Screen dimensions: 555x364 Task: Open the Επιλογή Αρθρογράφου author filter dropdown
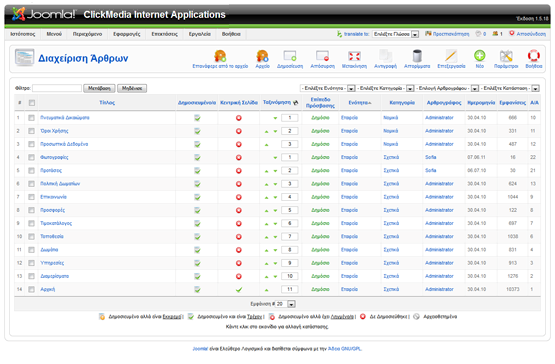(x=447, y=88)
